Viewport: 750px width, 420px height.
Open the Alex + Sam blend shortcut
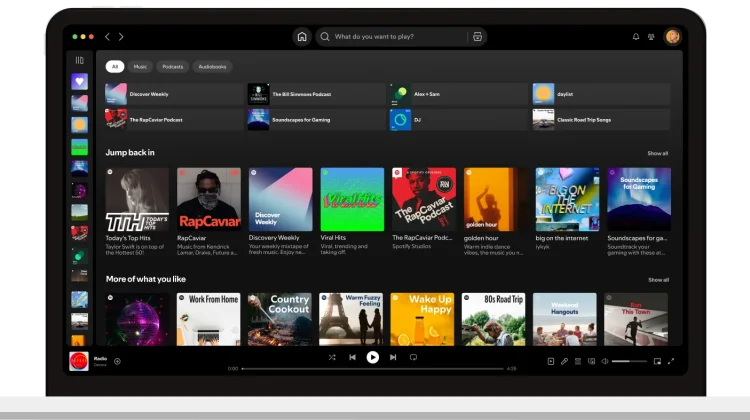[x=459, y=94]
